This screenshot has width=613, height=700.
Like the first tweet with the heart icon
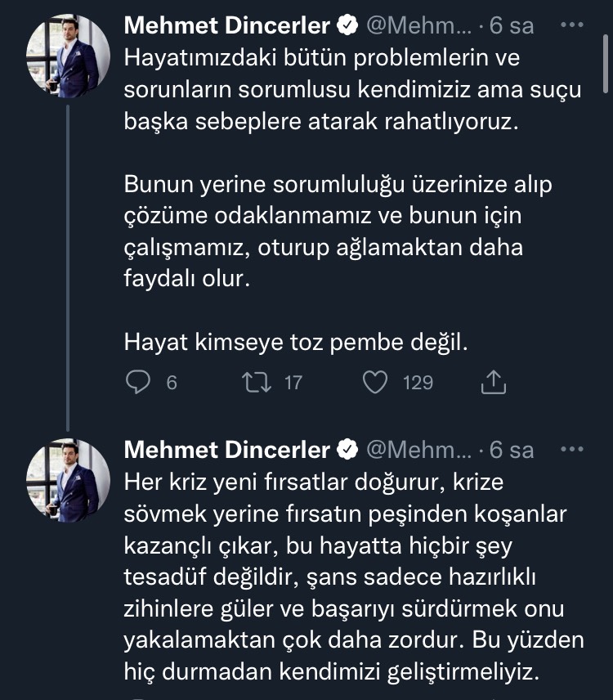[x=374, y=382]
